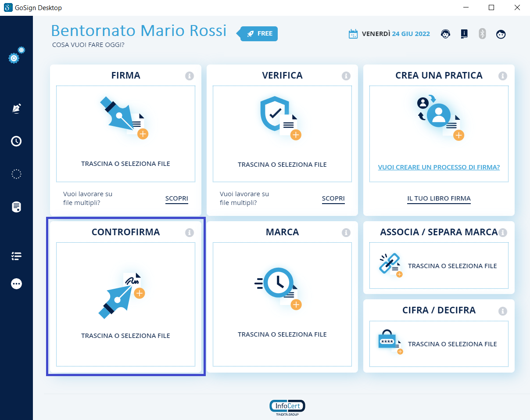Image resolution: width=530 pixels, height=420 pixels.
Task: Open the clock history icon in sidebar
Action: coord(16,141)
